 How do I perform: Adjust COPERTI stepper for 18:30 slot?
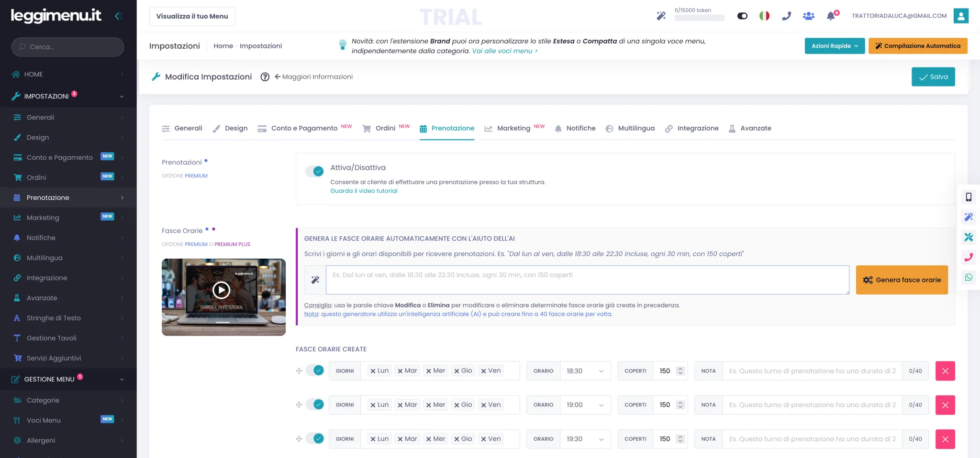[680, 371]
